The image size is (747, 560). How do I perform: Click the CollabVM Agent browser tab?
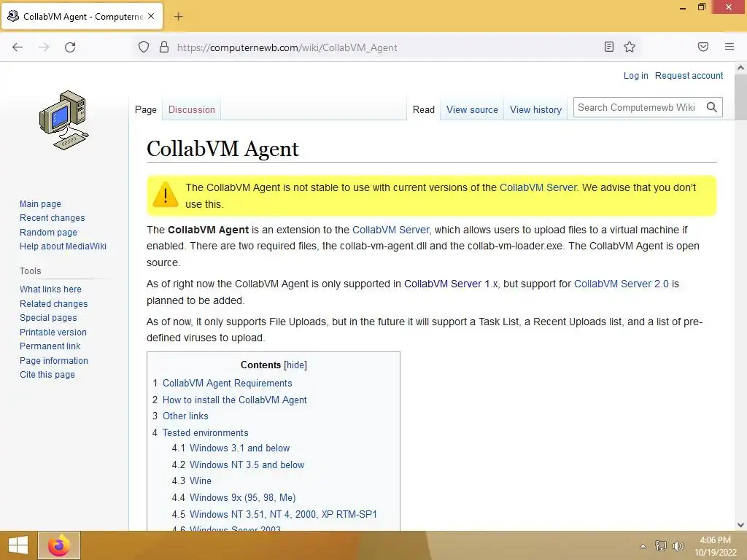(82, 17)
